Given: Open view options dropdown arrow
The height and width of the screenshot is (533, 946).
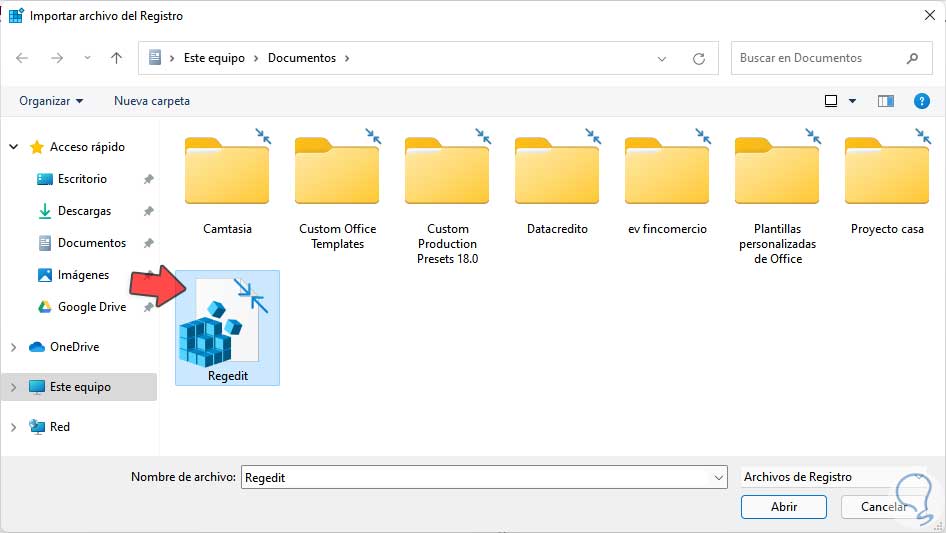Looking at the screenshot, I should (x=852, y=101).
